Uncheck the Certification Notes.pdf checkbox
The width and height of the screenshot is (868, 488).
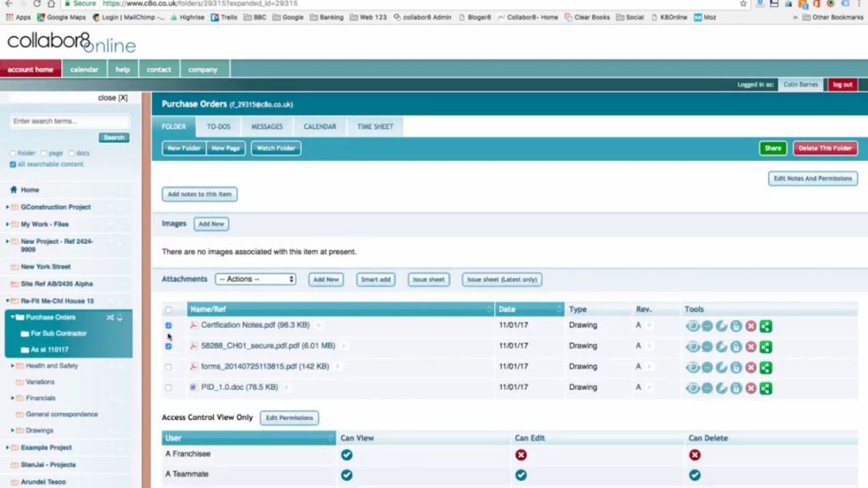click(x=167, y=325)
